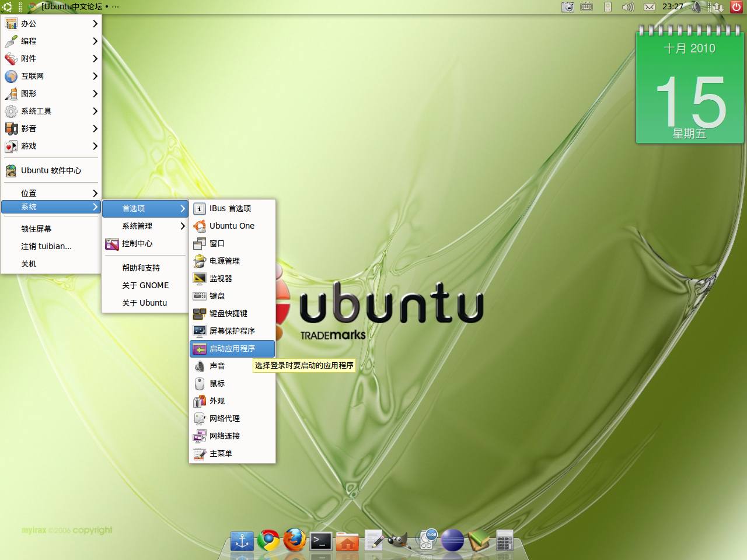Click the sound waves volume icon in panel
This screenshot has height=560, width=747.
pos(628,7)
